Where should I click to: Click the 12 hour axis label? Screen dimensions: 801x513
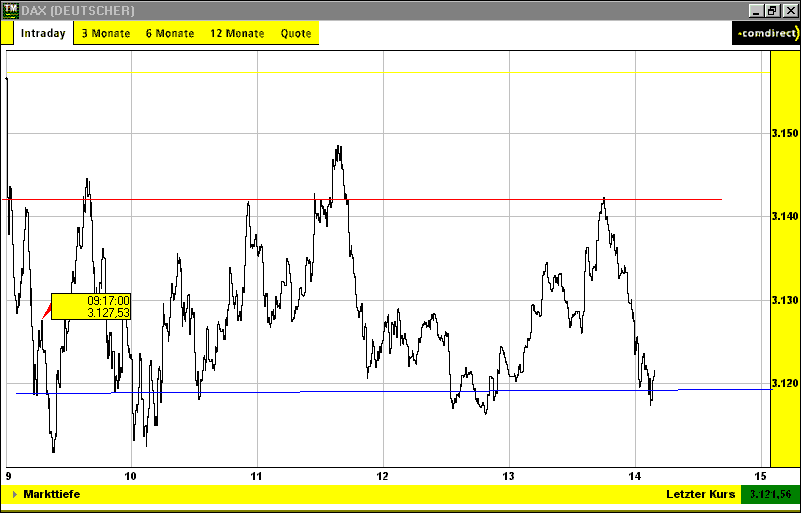383,476
